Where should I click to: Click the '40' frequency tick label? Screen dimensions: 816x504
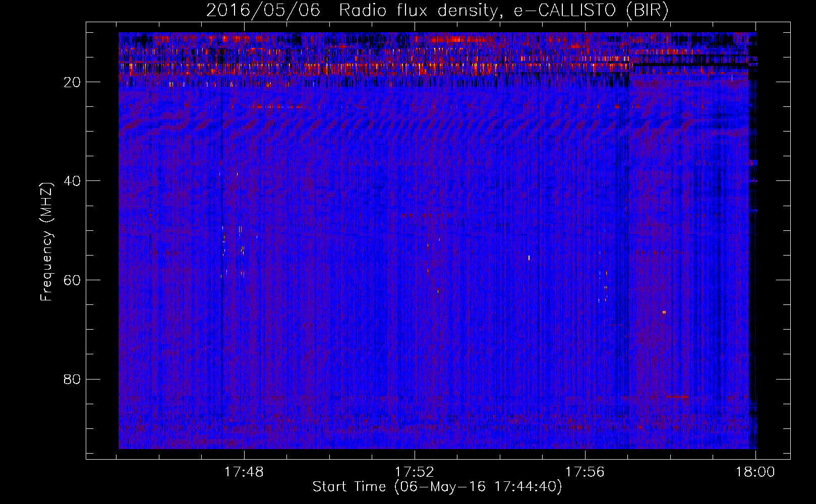tap(73, 181)
